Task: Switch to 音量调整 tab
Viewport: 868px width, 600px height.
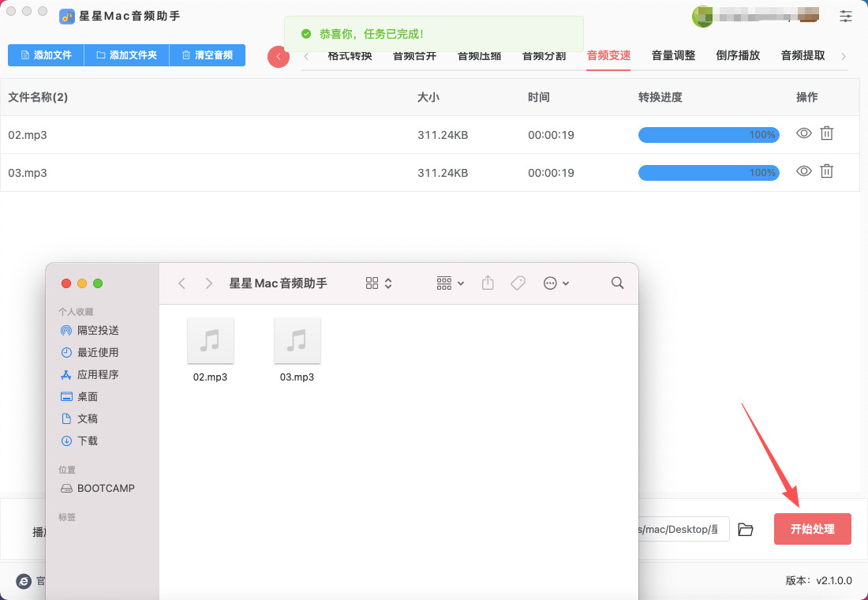Action: tap(673, 55)
